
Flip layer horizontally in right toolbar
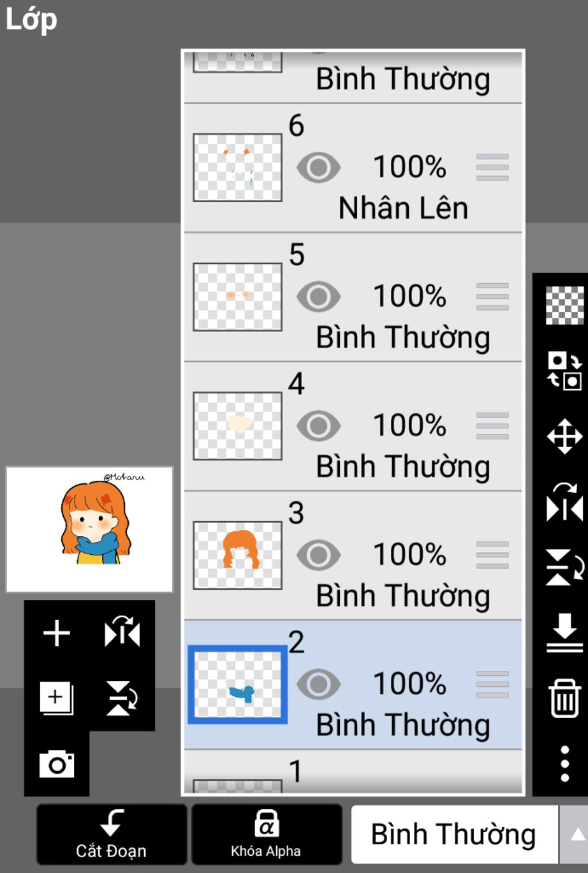[564, 502]
